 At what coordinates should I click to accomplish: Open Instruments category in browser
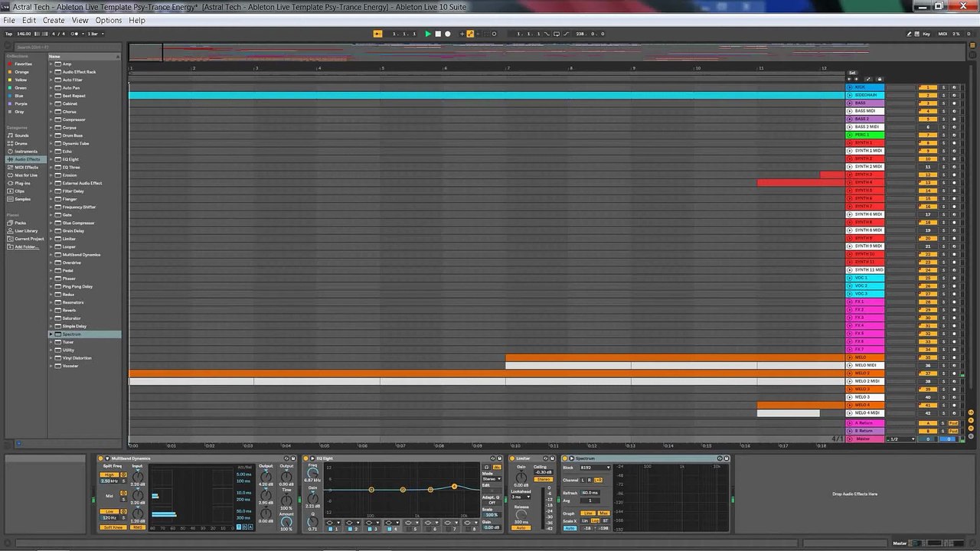point(25,152)
